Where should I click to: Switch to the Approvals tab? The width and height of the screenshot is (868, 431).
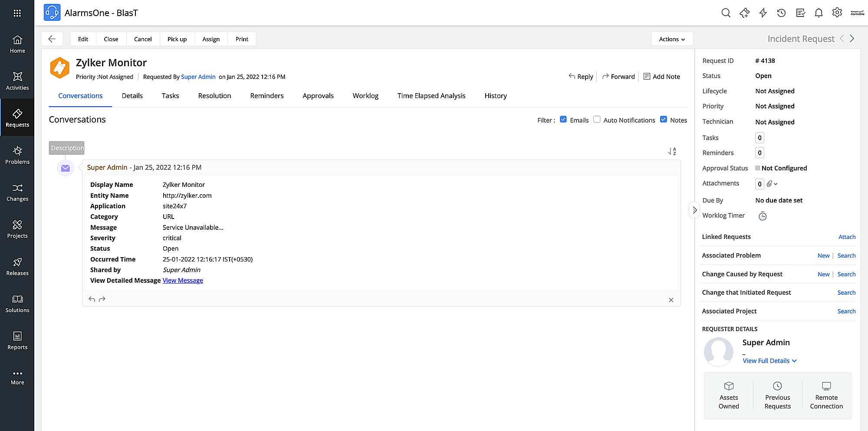point(318,96)
